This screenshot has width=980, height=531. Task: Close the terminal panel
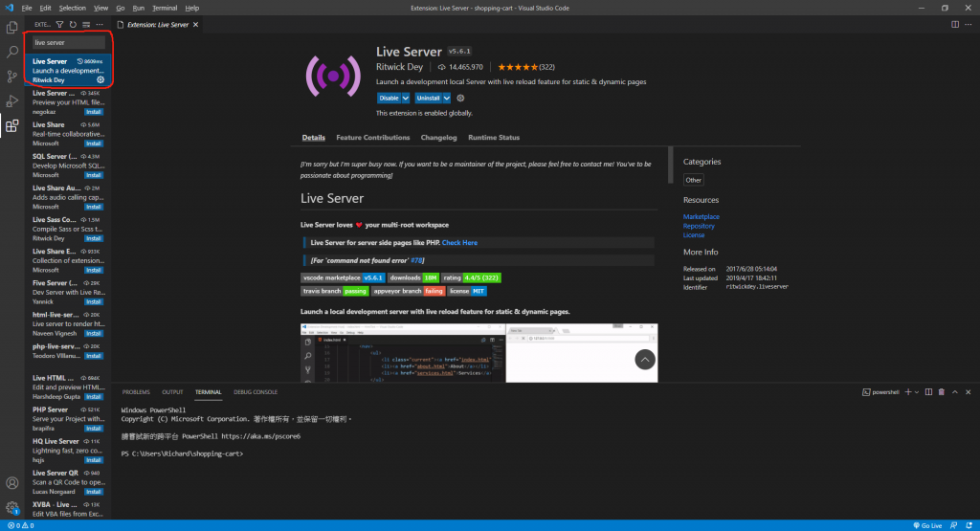[969, 392]
